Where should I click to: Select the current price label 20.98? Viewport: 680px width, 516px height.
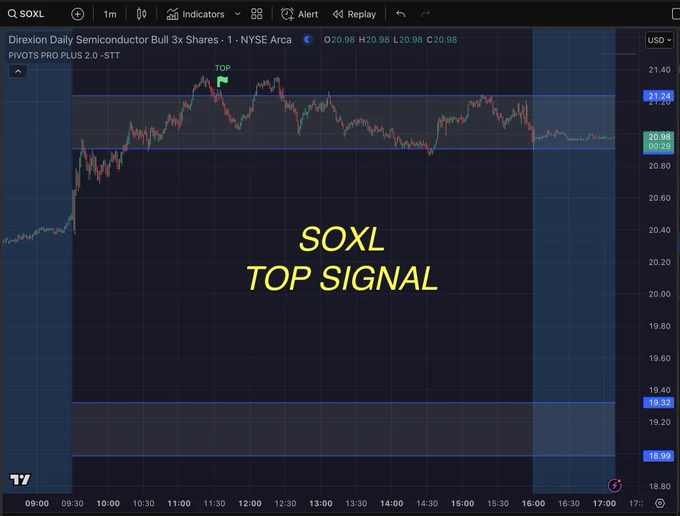point(658,141)
